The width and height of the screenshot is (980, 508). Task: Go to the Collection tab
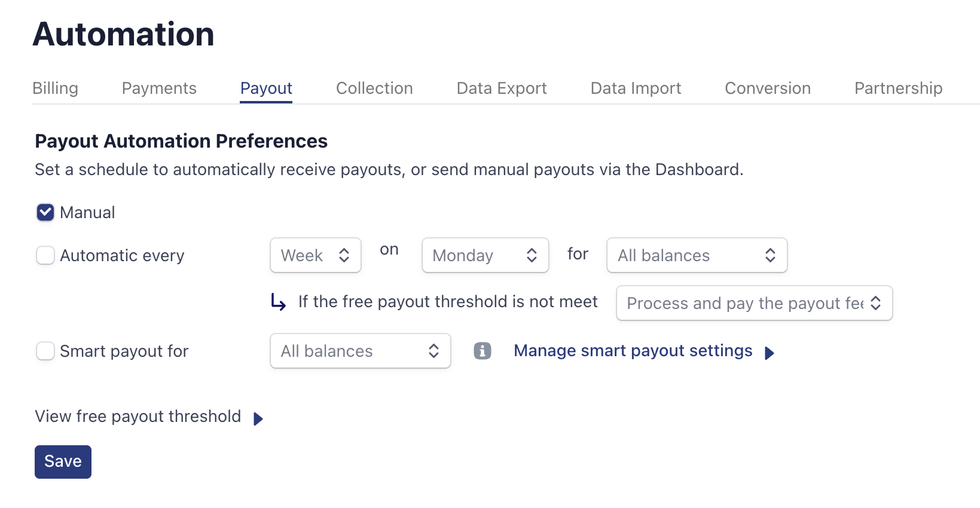374,88
